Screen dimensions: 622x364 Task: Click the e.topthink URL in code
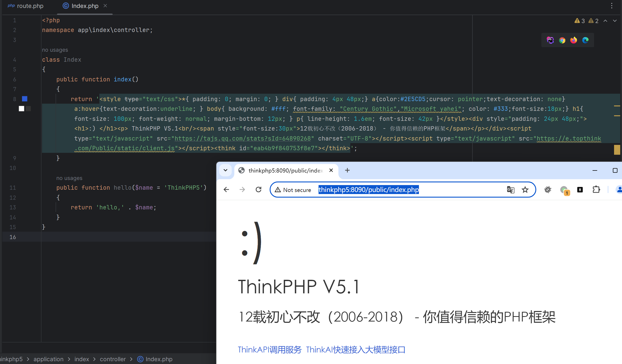[x=569, y=138]
